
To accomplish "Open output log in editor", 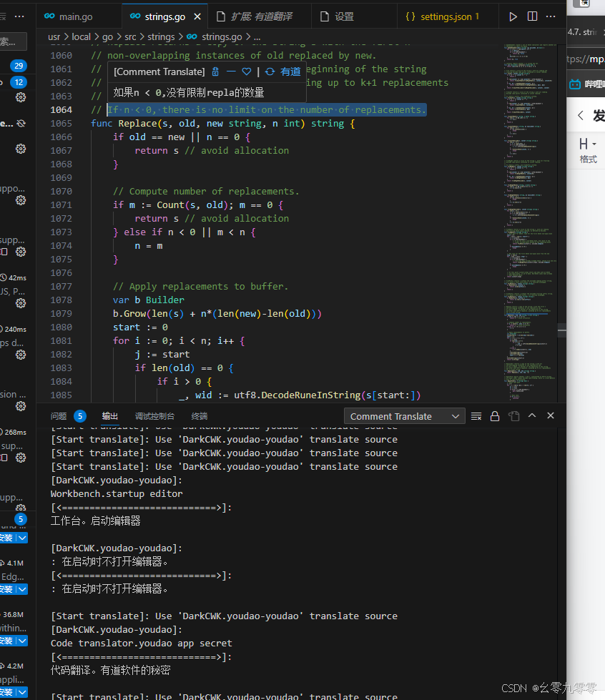I will 514,416.
